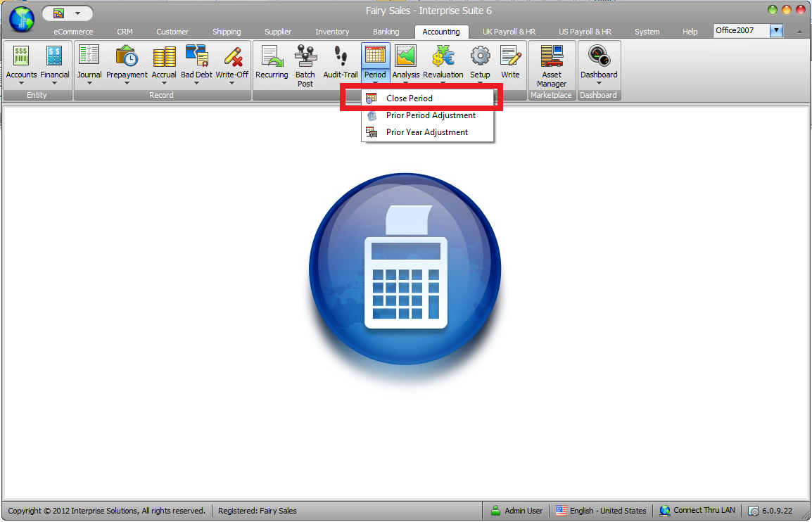
Task: Select Close Period from the menu
Action: [x=410, y=98]
